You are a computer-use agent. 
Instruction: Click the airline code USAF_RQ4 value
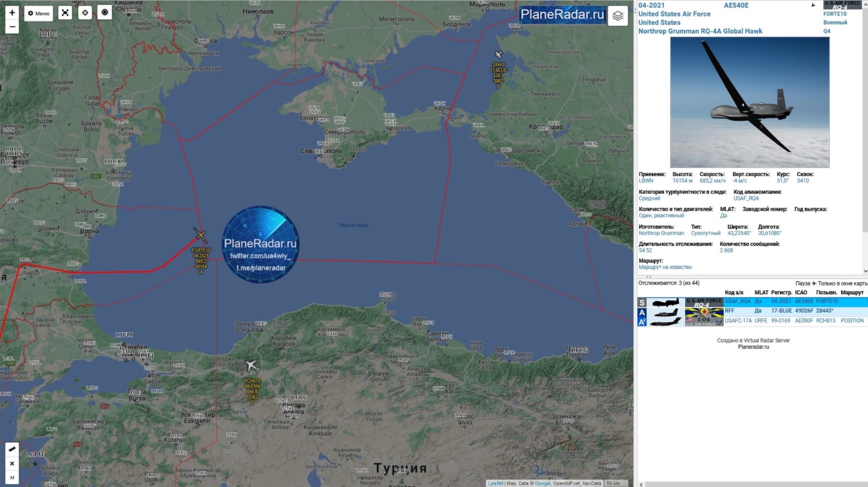pyautogui.click(x=746, y=198)
